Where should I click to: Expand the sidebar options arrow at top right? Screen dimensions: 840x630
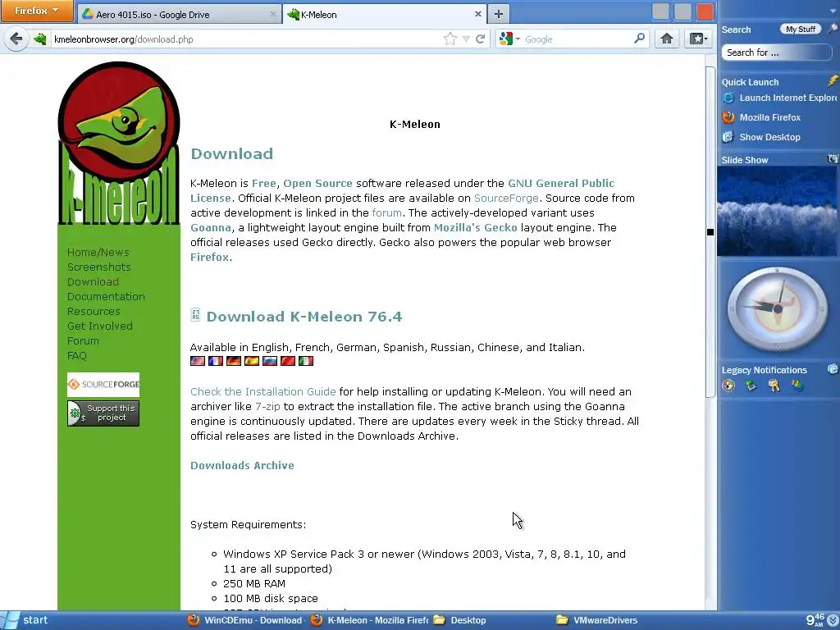click(833, 10)
